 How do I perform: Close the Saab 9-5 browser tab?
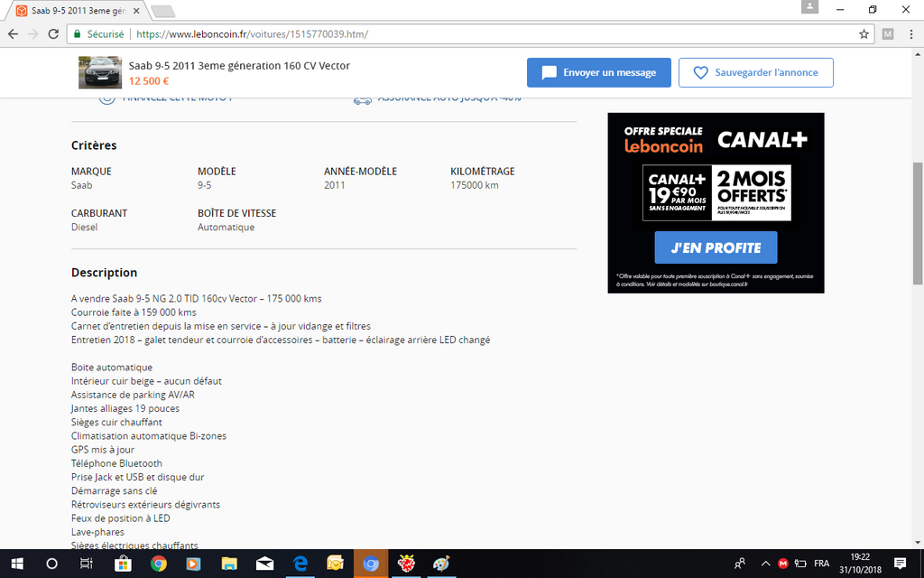point(137,11)
